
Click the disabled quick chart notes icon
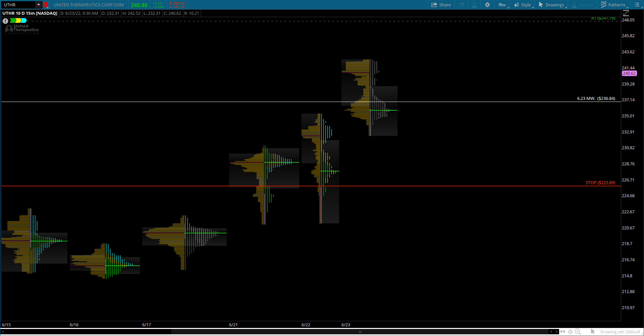tap(461, 5)
